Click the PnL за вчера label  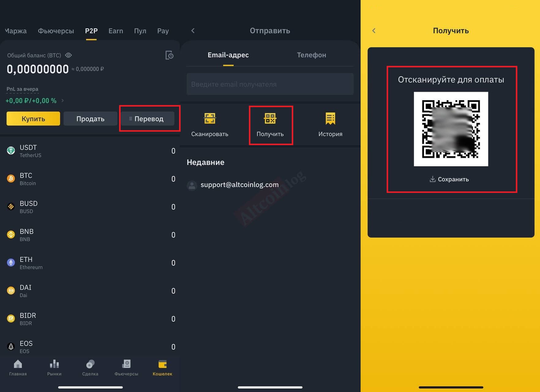pyautogui.click(x=22, y=89)
